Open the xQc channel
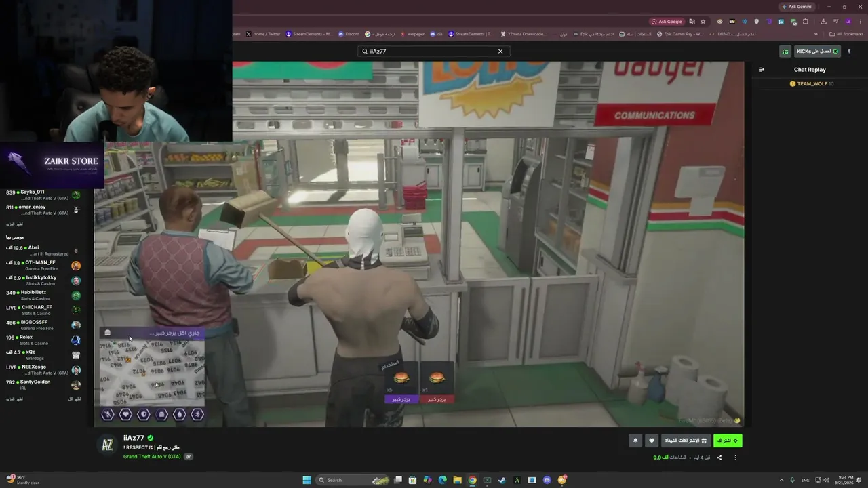Image resolution: width=868 pixels, height=488 pixels. tap(43, 355)
